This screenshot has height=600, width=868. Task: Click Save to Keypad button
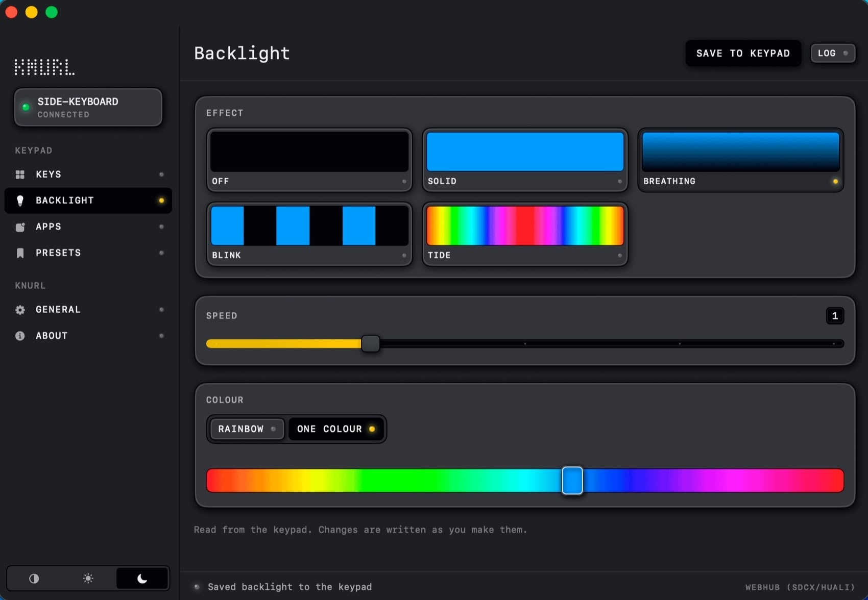point(743,53)
